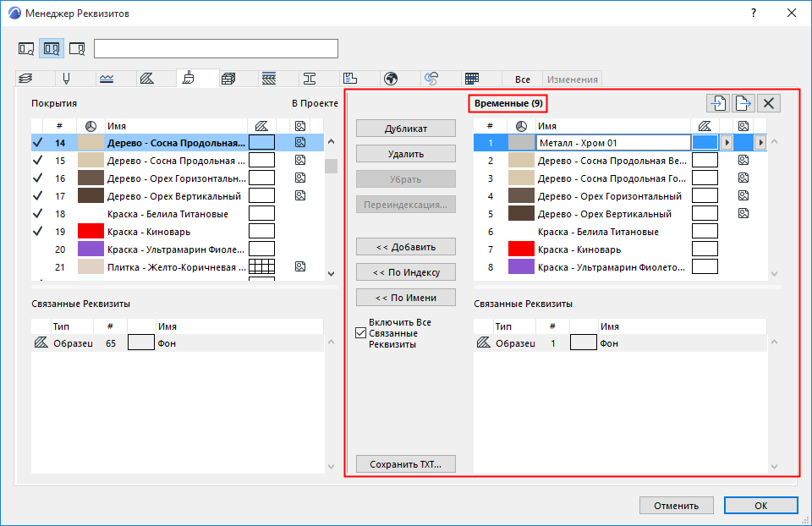The height and width of the screenshot is (526, 812).
Task: Switch to the Все tab
Action: [x=523, y=79]
